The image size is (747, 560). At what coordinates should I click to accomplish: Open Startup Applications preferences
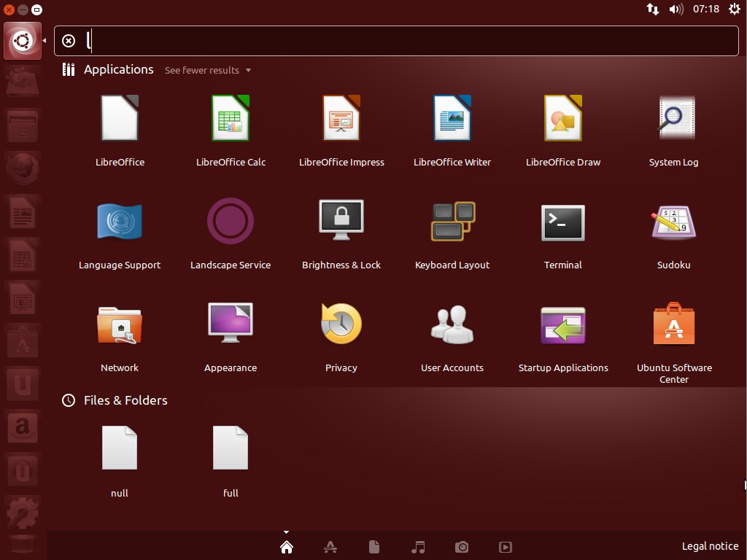pyautogui.click(x=563, y=325)
